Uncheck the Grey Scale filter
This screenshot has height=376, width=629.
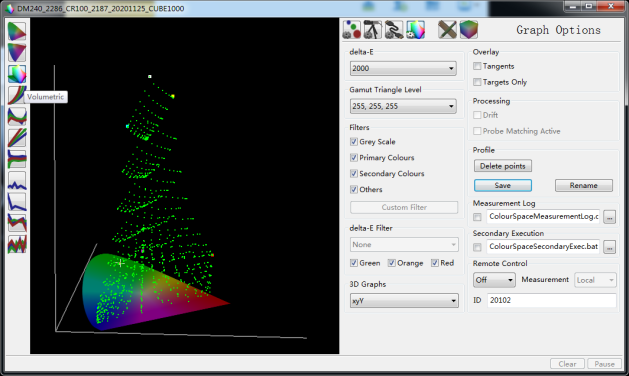[354, 142]
